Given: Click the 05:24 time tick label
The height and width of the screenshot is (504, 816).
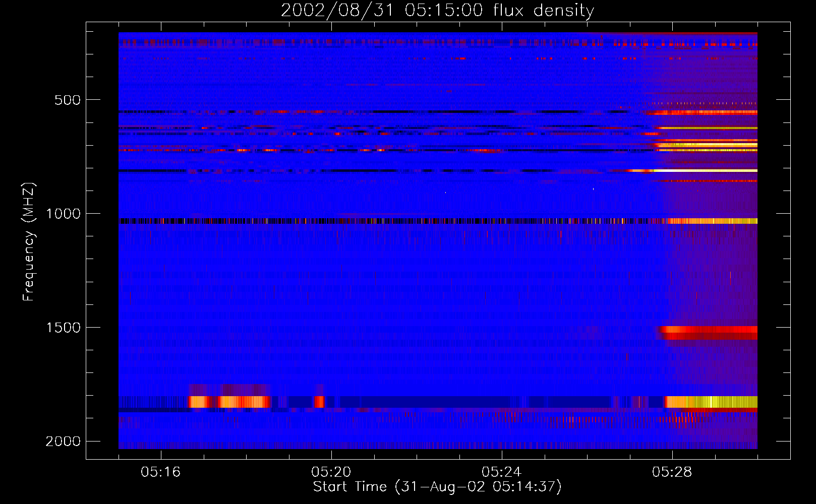Looking at the screenshot, I should [x=502, y=472].
